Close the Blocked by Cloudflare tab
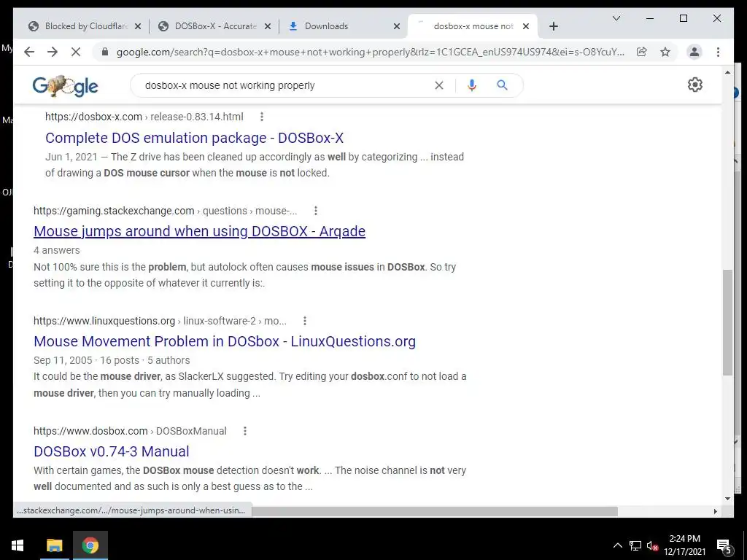This screenshot has height=560, width=747. [x=138, y=26]
